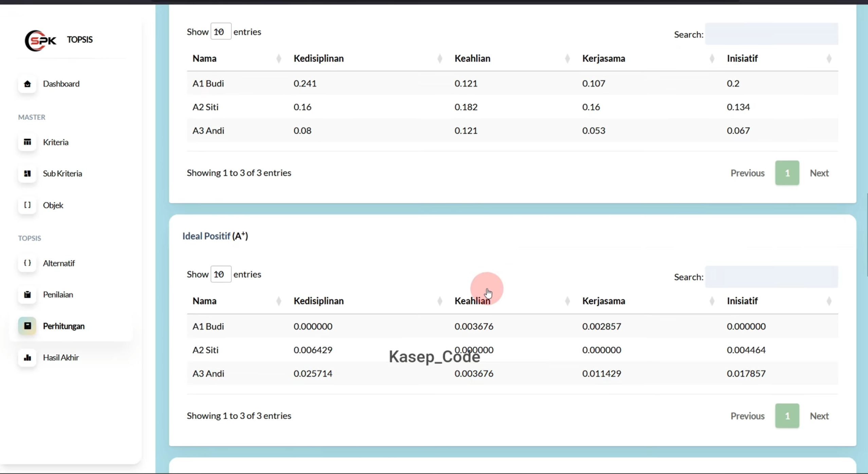Click the Hasil Akhir chart icon
The height and width of the screenshot is (474, 868).
pos(27,357)
